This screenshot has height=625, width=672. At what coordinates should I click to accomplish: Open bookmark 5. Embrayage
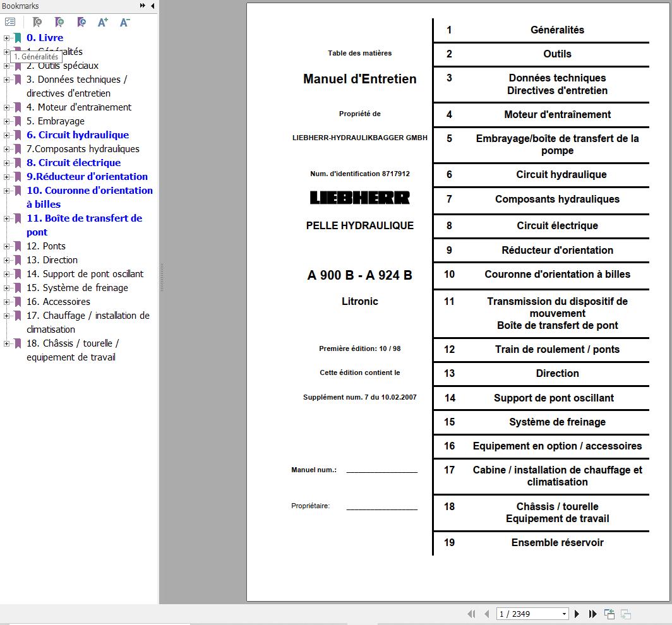(x=56, y=121)
